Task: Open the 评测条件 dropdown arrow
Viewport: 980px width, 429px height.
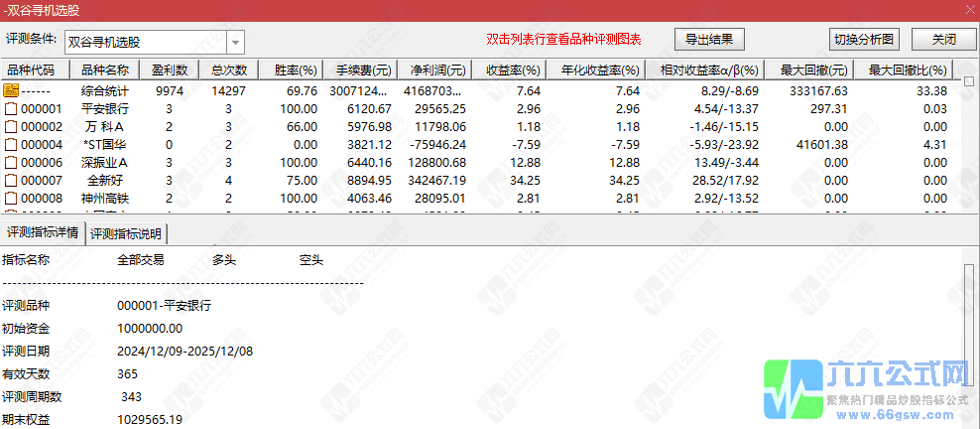Action: pos(235,43)
